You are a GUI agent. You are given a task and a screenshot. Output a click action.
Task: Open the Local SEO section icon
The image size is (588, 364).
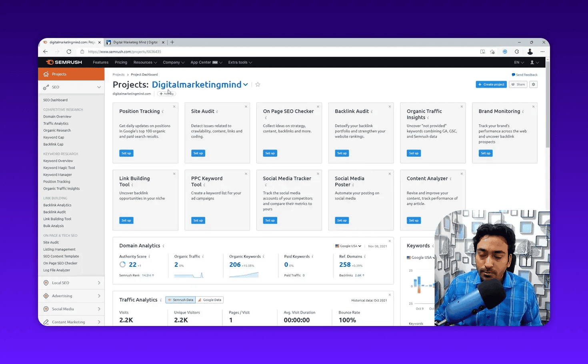pos(46,283)
